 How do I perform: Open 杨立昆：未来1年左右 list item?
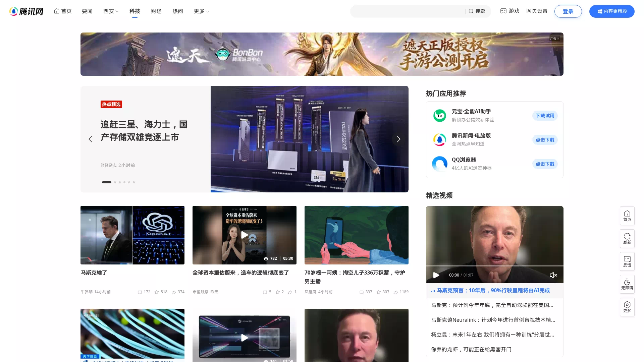coord(493,335)
